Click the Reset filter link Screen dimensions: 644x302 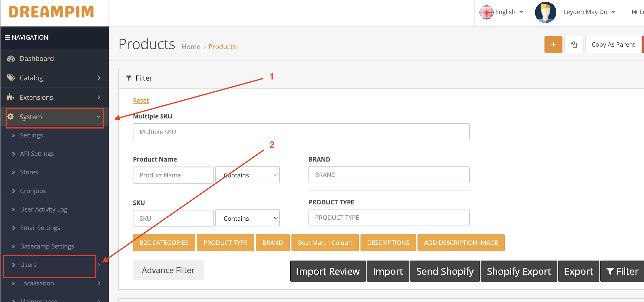coord(141,100)
